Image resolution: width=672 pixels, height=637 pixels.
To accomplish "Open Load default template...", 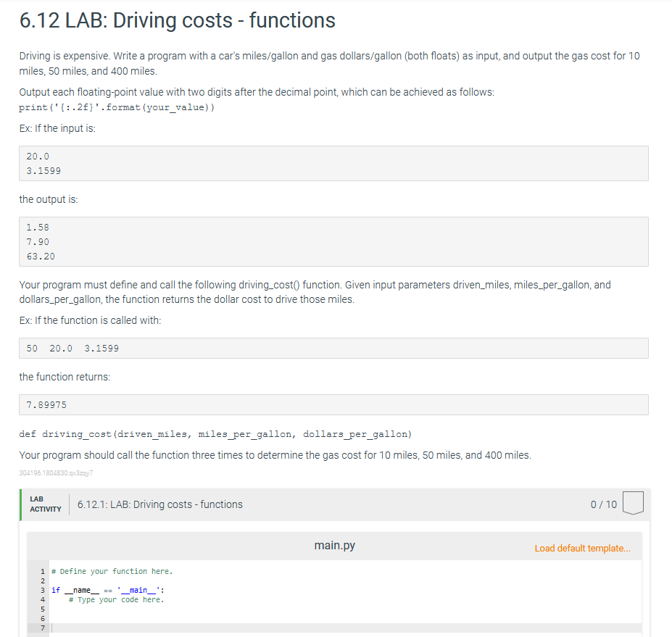I will coord(583,549).
